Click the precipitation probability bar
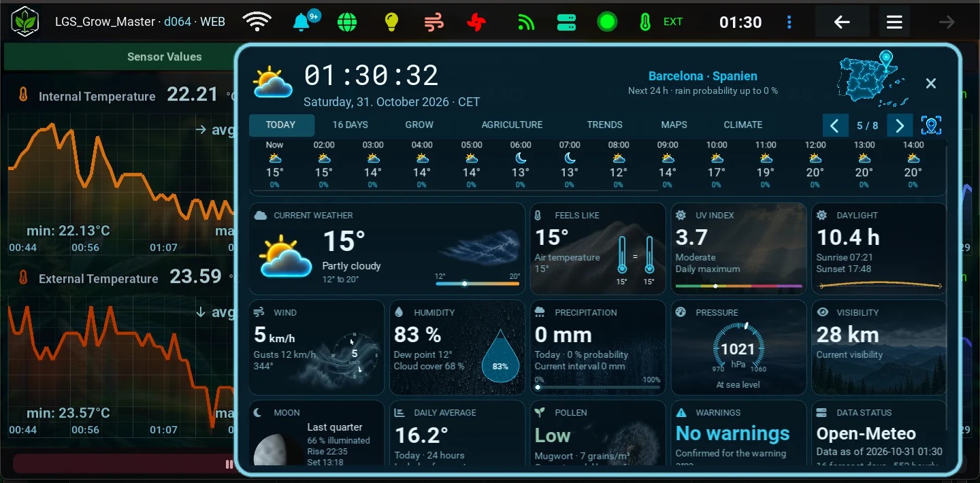Image resolution: width=980 pixels, height=483 pixels. point(598,387)
